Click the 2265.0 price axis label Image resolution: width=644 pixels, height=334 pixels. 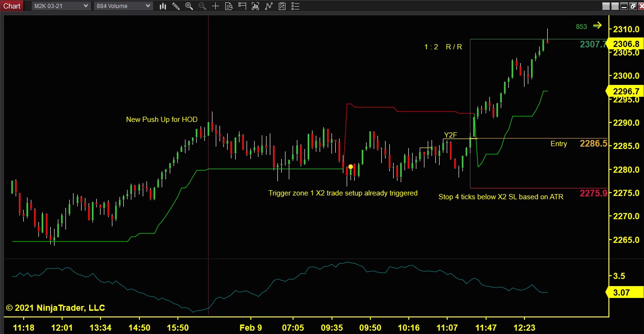(626, 240)
